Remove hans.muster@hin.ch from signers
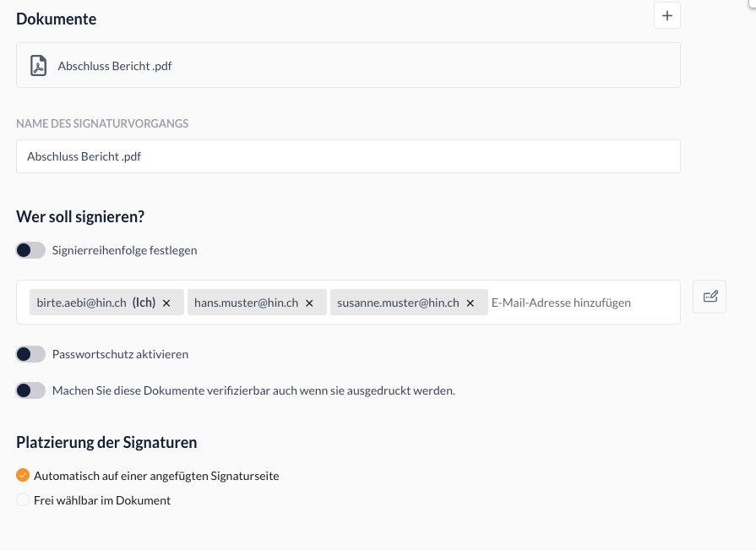This screenshot has height=551, width=756. [x=309, y=303]
